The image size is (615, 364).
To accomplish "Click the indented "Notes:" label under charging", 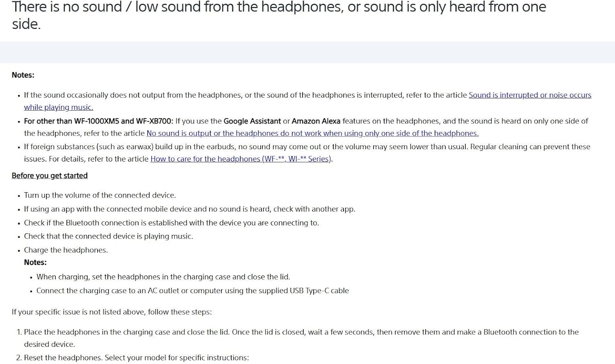I will coord(35,262).
